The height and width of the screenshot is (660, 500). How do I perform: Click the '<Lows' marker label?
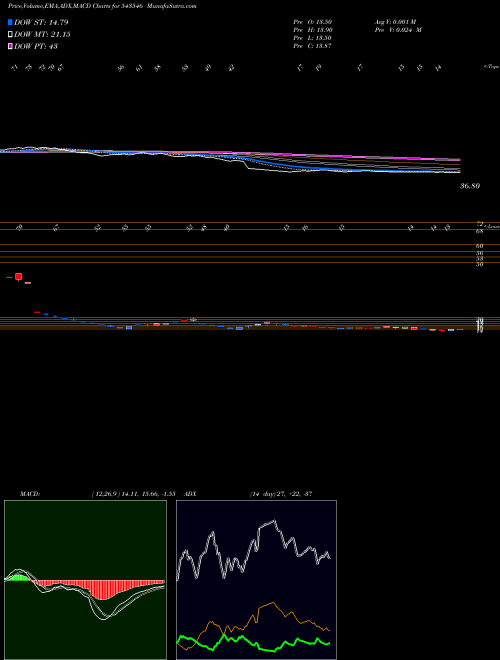click(491, 226)
